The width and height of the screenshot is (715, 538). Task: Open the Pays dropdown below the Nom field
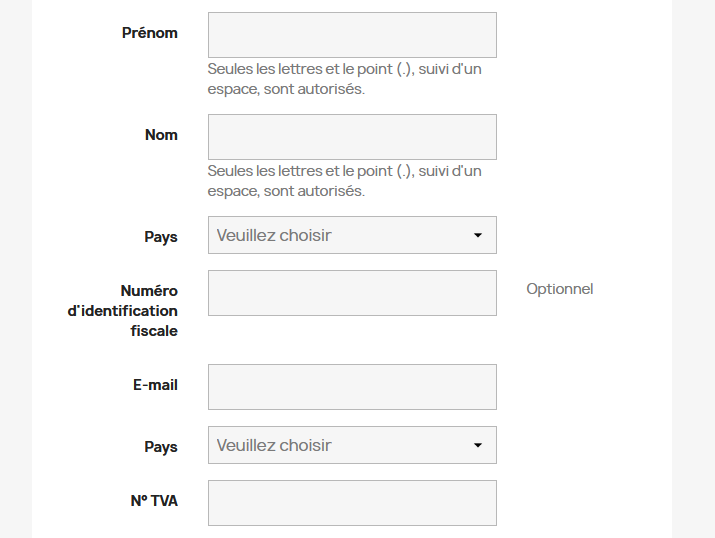352,235
